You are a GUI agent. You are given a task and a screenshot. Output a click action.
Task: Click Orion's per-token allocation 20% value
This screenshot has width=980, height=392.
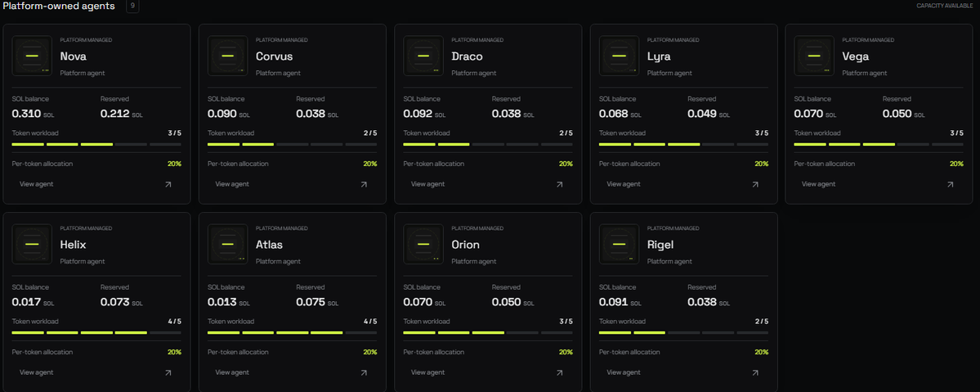pyautogui.click(x=566, y=352)
